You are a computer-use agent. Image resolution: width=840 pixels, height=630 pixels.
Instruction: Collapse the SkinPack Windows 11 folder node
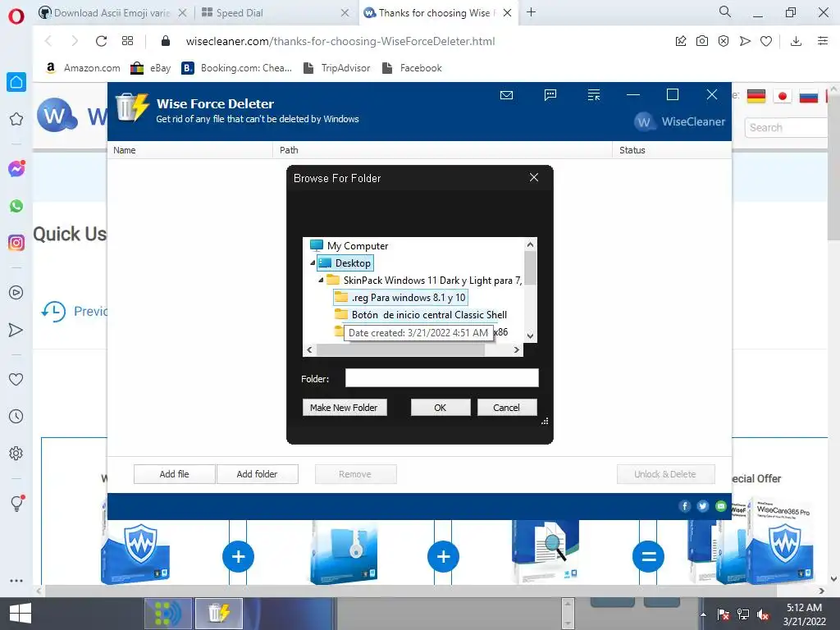[x=321, y=281]
